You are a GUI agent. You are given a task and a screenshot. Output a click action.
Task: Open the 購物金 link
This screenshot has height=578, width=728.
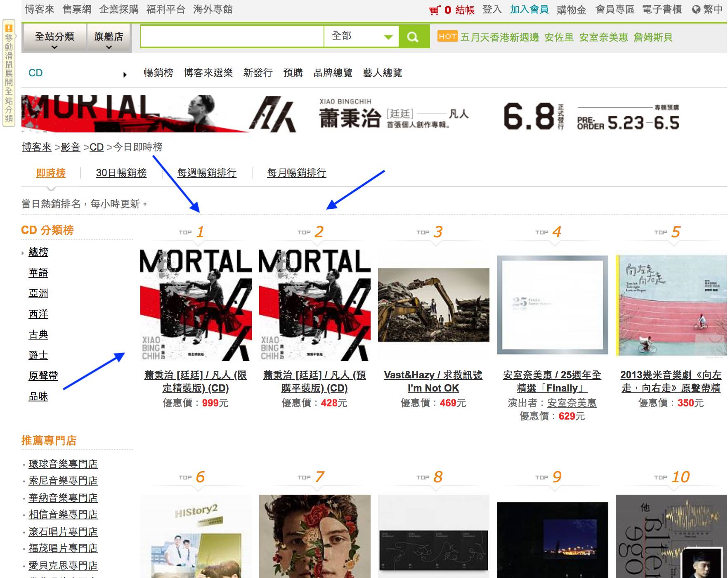(x=572, y=10)
